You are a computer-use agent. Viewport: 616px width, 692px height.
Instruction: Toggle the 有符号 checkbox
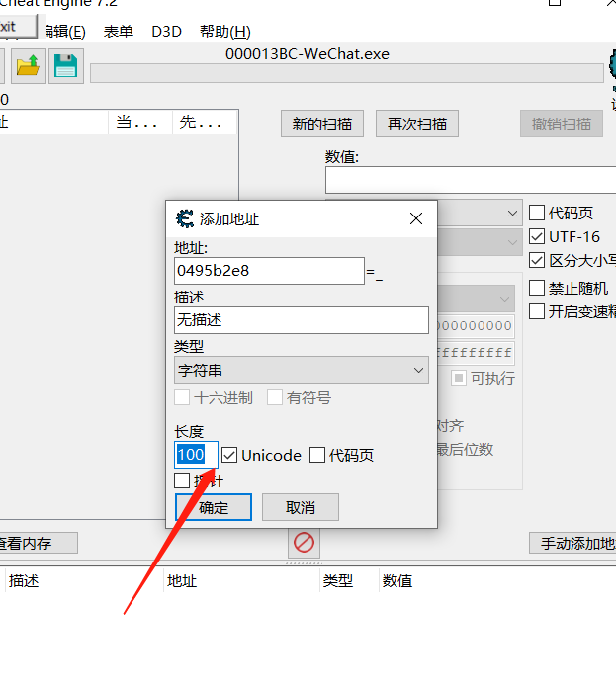pyautogui.click(x=275, y=397)
